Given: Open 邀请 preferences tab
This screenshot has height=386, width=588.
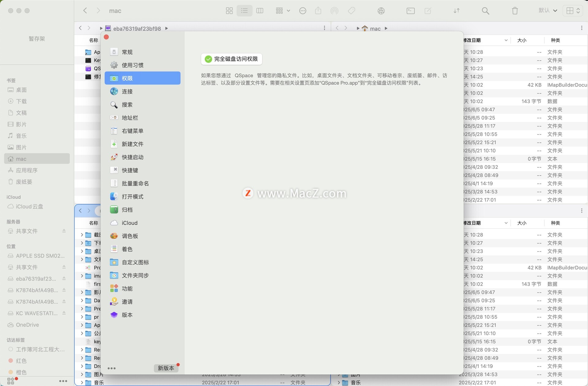Looking at the screenshot, I should pos(142,302).
